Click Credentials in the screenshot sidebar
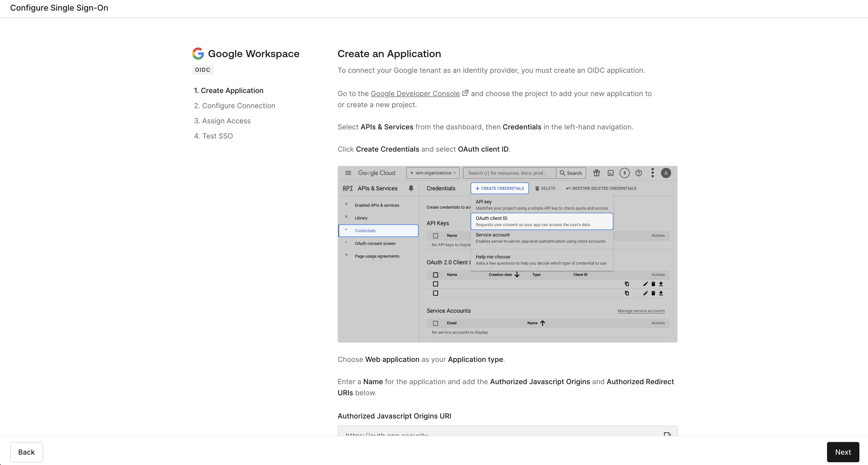Image resolution: width=868 pixels, height=465 pixels. click(x=378, y=231)
